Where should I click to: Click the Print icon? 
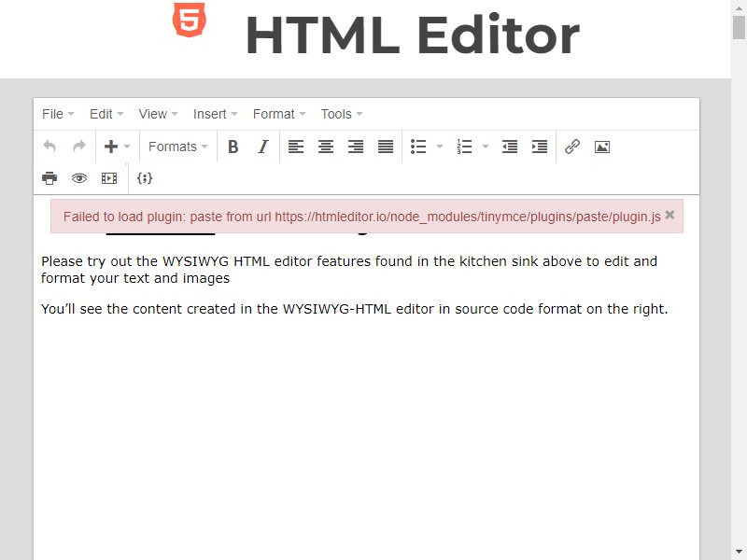tap(49, 178)
